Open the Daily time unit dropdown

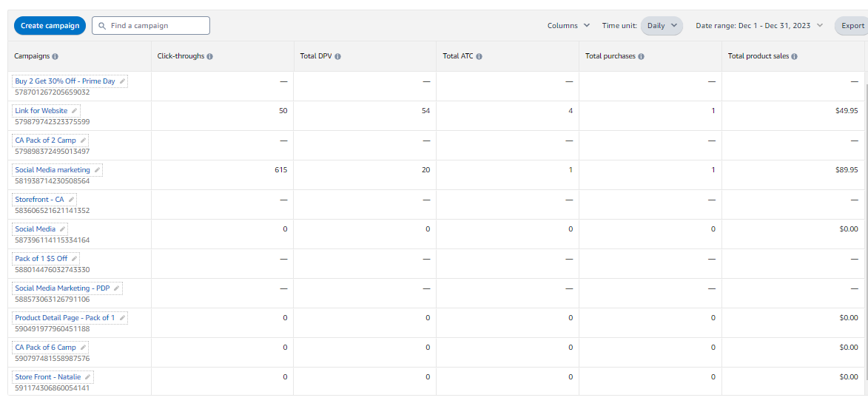(x=662, y=26)
